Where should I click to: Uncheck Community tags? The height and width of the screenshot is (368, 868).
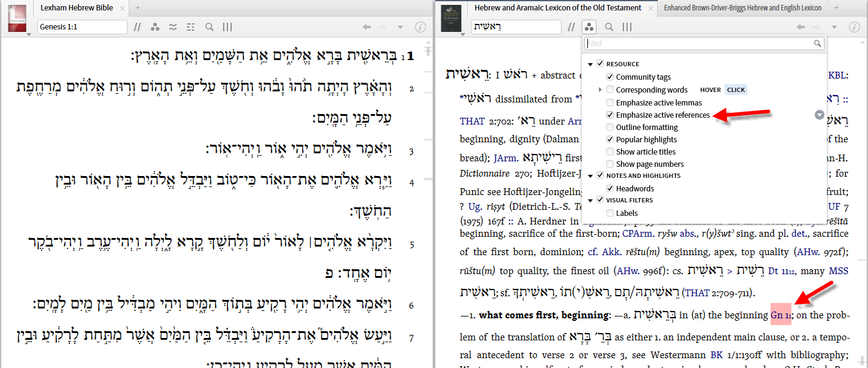[x=610, y=77]
